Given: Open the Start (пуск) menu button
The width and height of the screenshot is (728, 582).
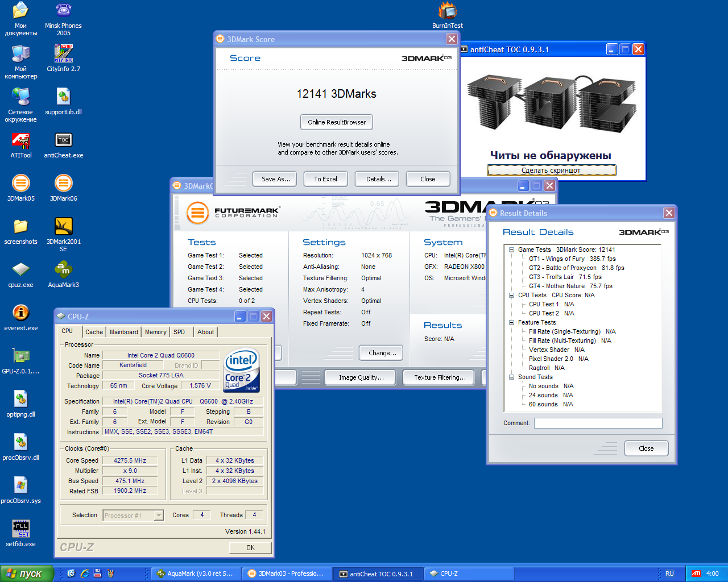Looking at the screenshot, I should pos(27,573).
